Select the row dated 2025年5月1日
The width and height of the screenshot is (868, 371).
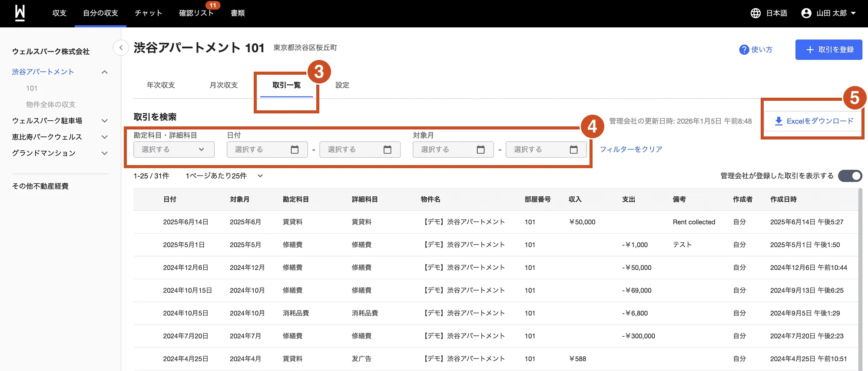click(x=496, y=245)
